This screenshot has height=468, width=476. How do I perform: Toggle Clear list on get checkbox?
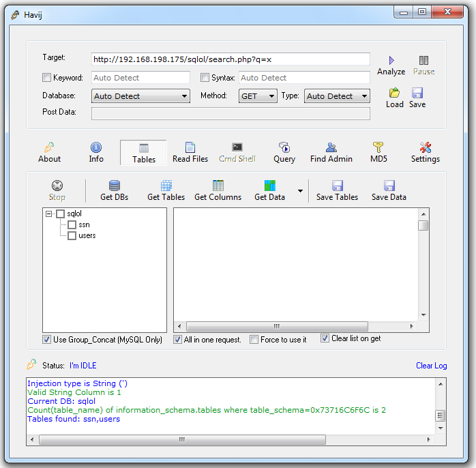[325, 338]
